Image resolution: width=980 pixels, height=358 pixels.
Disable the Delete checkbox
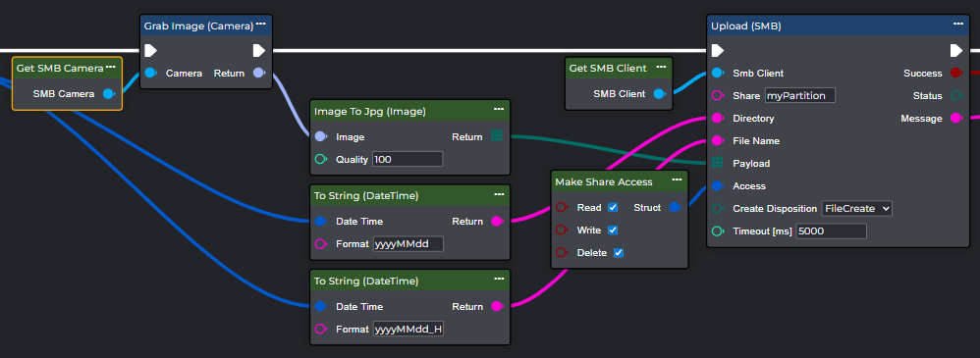pos(618,252)
